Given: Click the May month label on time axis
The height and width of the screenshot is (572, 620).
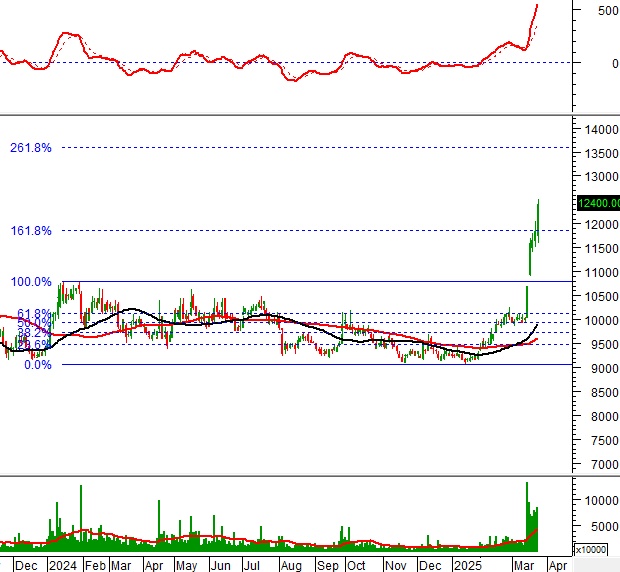Looking at the screenshot, I should point(186,566).
